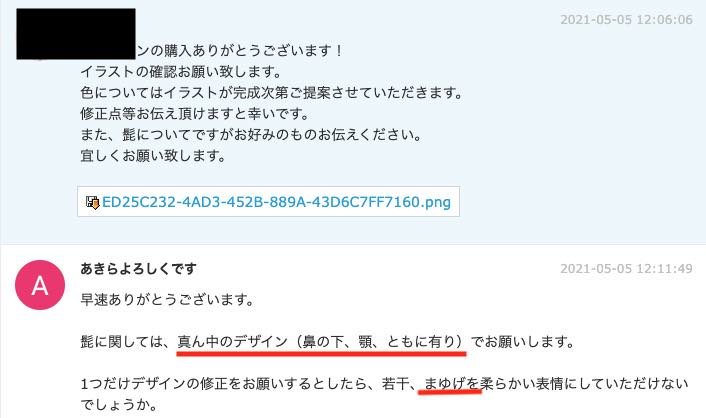Click the attachment box border area
This screenshot has height=418, width=706.
(x=268, y=201)
